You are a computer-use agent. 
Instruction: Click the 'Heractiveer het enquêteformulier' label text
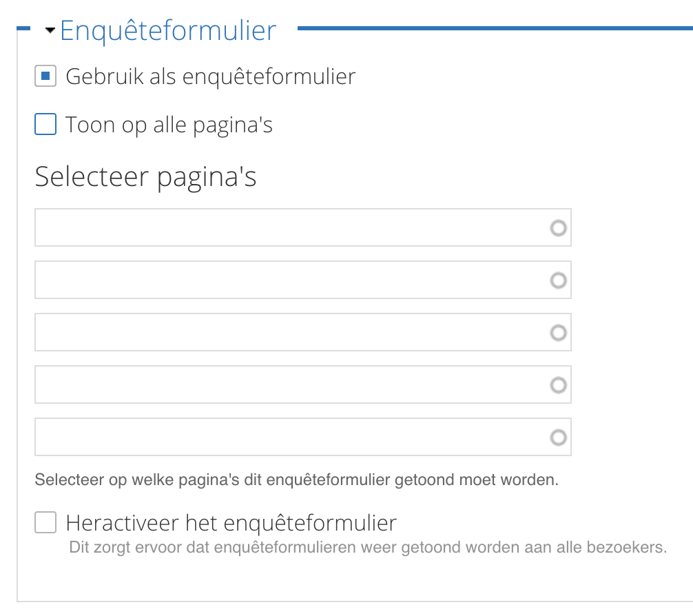[231, 524]
